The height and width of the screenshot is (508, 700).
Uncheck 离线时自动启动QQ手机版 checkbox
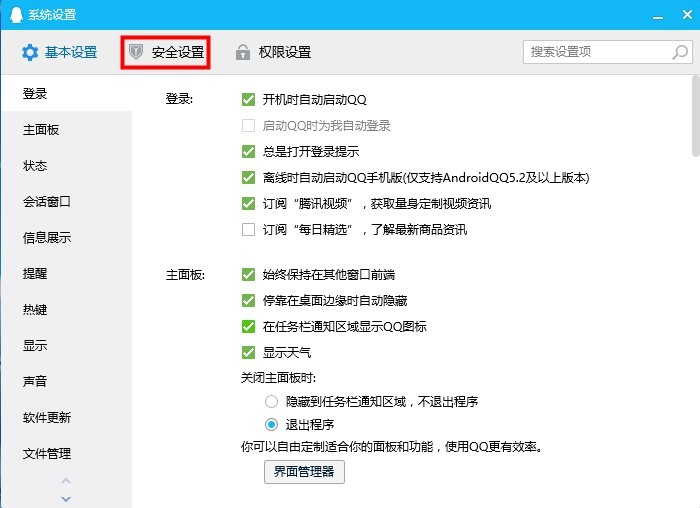click(x=248, y=178)
